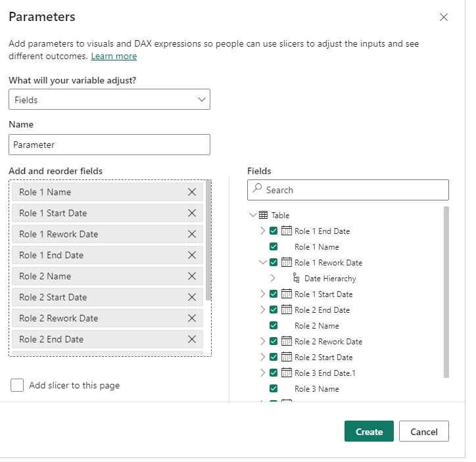
Task: Expand Role 1 End Date hierarchy
Action: click(262, 231)
